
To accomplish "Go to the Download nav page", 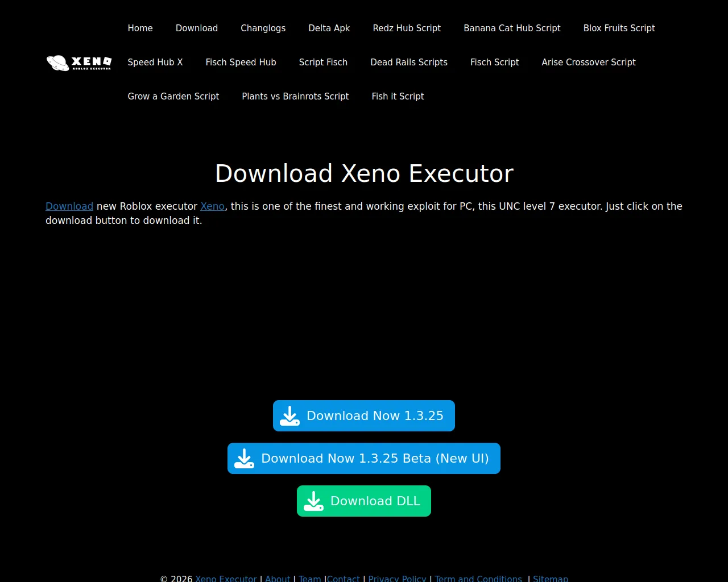I will point(197,28).
